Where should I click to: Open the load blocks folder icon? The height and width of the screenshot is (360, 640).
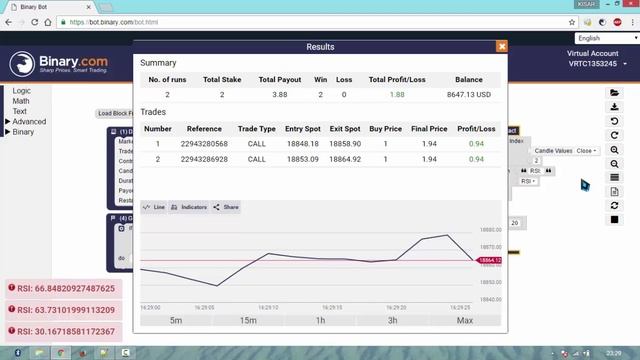tap(614, 93)
